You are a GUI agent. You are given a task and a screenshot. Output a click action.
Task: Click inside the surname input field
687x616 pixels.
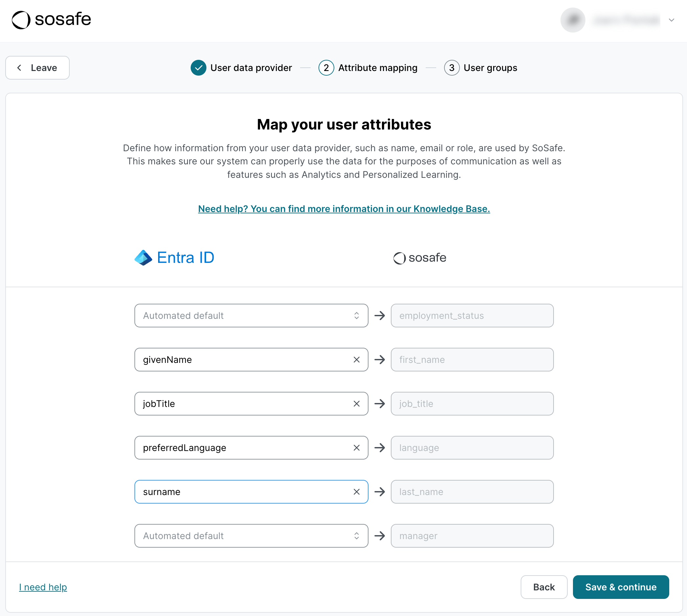[237, 491]
